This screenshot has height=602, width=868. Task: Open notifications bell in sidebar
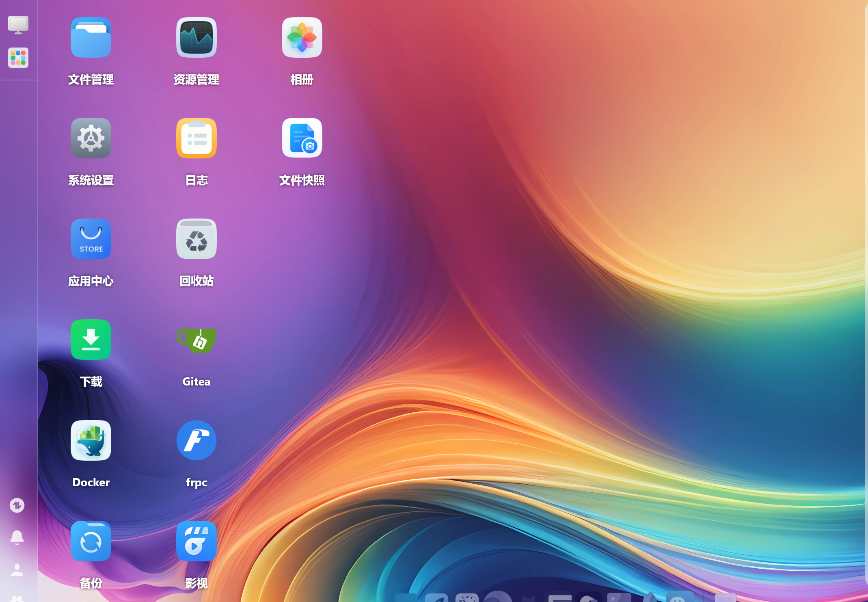[17, 538]
